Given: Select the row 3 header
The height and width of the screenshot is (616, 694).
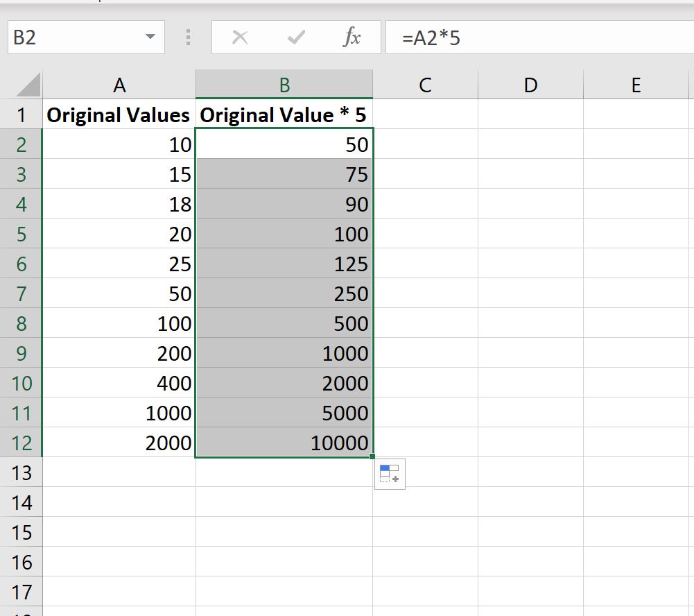Looking at the screenshot, I should 21,174.
